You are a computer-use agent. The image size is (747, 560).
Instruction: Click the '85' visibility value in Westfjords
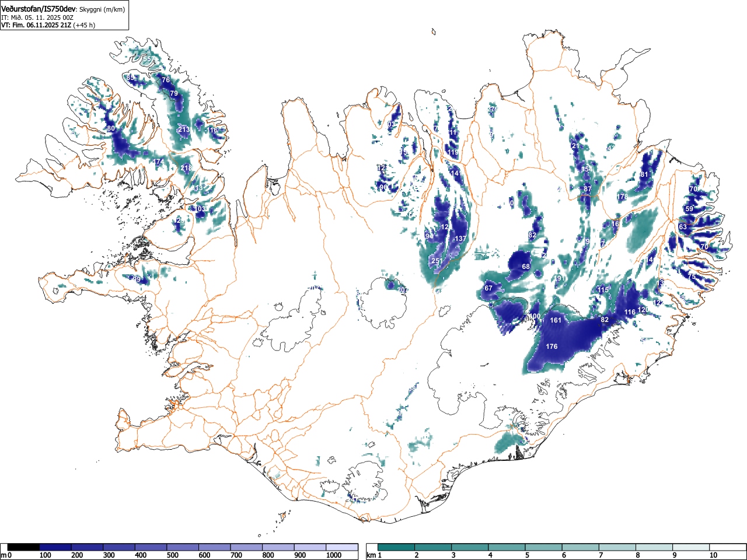(x=130, y=78)
